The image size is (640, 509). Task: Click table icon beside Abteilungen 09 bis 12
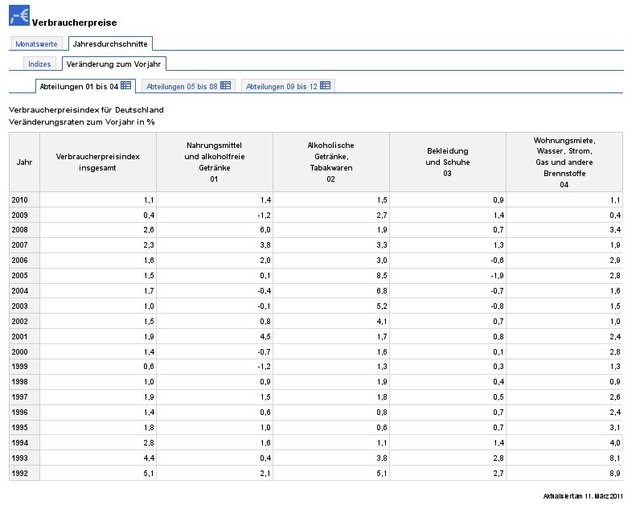(x=325, y=85)
